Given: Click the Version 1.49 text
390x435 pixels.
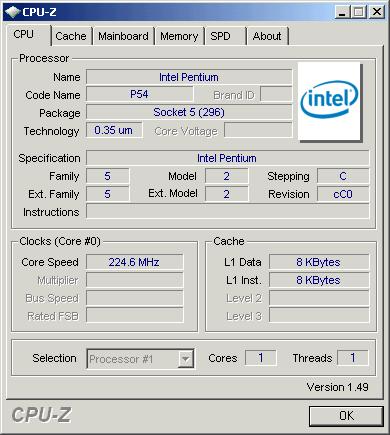Looking at the screenshot, I should 337,387.
